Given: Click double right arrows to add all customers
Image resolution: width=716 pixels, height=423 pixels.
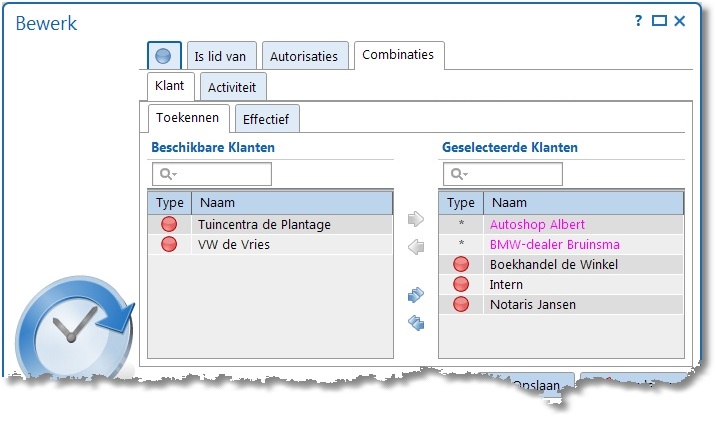Looking at the screenshot, I should (x=416, y=295).
